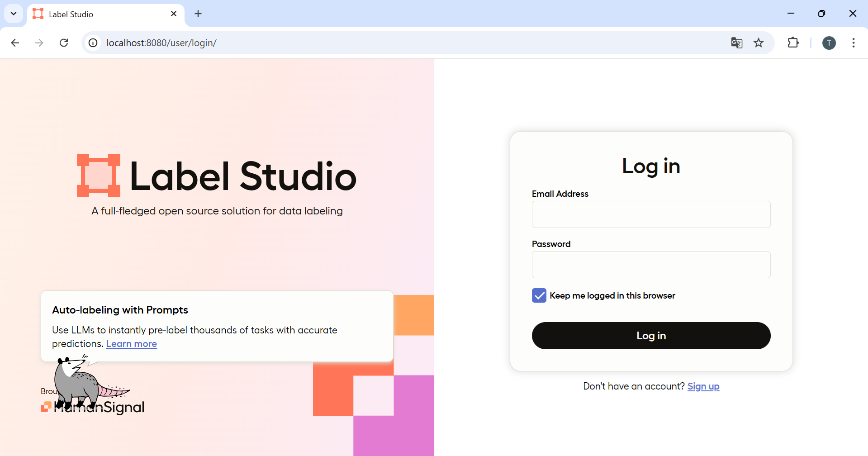Open the Google Translate icon

pos(736,43)
